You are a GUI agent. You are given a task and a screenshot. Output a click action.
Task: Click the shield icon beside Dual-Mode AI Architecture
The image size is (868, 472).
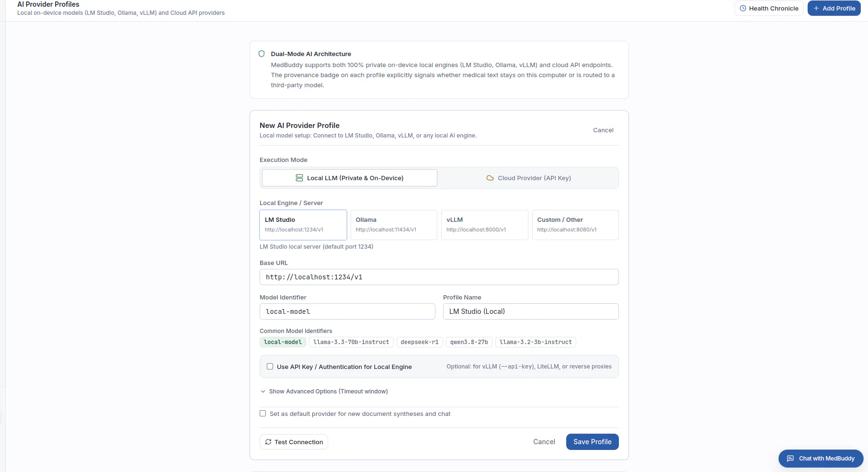coord(262,54)
